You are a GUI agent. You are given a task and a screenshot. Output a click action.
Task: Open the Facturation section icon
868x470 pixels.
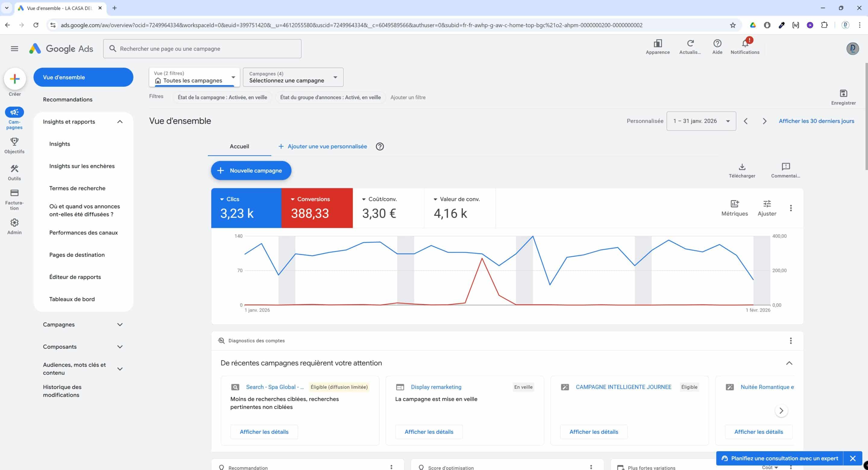pyautogui.click(x=14, y=193)
